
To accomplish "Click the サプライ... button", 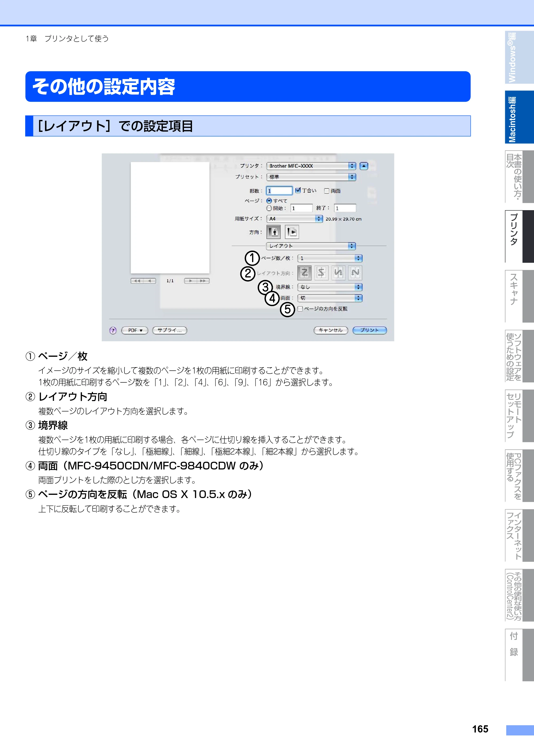I will [x=170, y=330].
